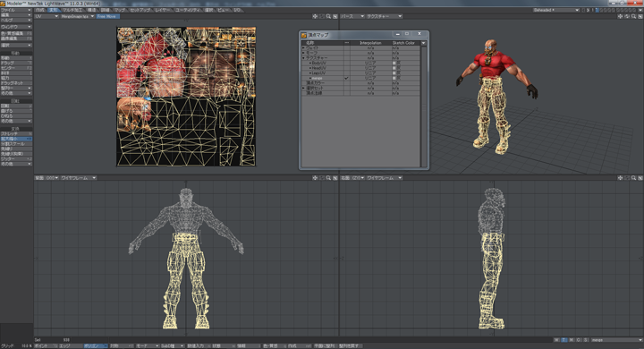Image resolution: width=644 pixels, height=349 pixels.
Task: Click the pan icon in the bottom-left wireframe viewport
Action: [315, 178]
